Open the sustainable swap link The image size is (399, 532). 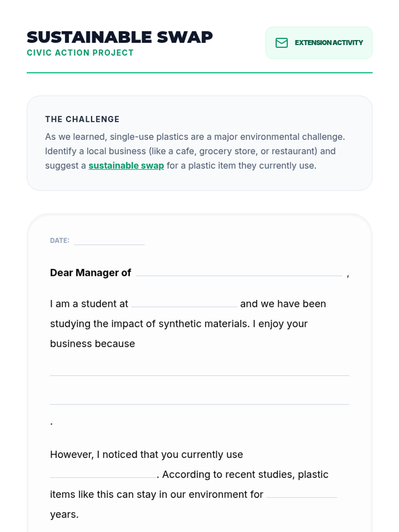[126, 166]
